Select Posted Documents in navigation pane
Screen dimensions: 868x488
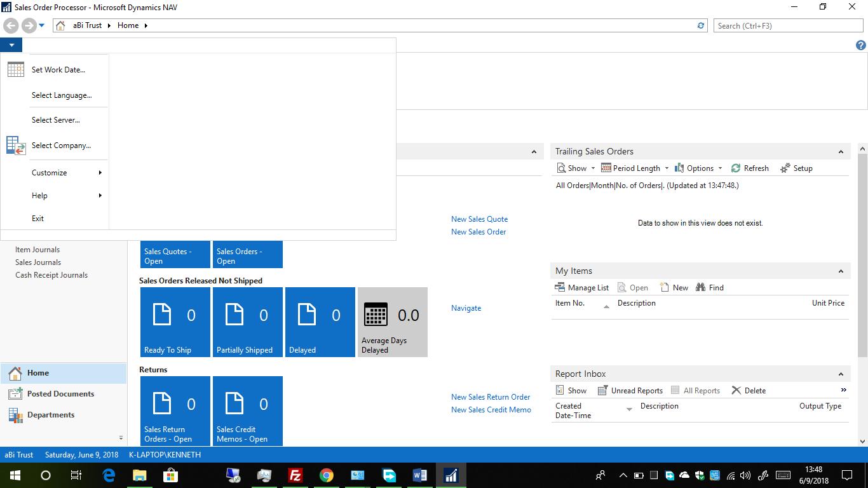pos(64,394)
